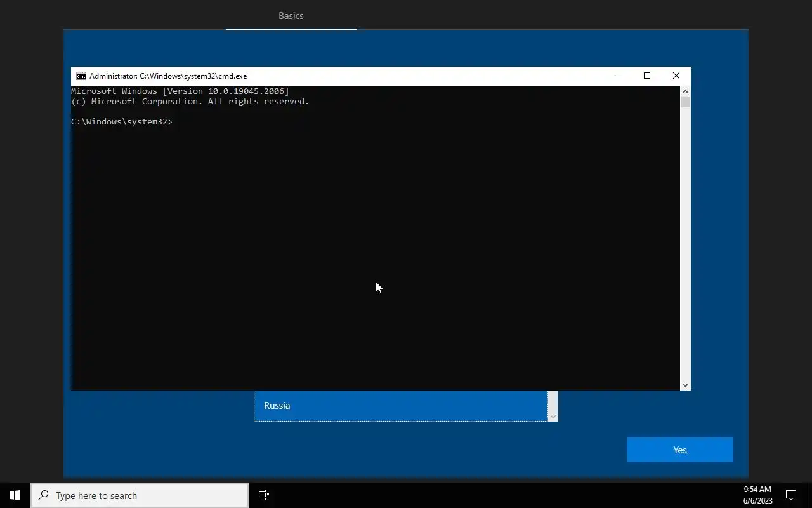Click the cmd scrollbar down arrow
Viewport: 812px width, 508px height.
click(x=685, y=385)
